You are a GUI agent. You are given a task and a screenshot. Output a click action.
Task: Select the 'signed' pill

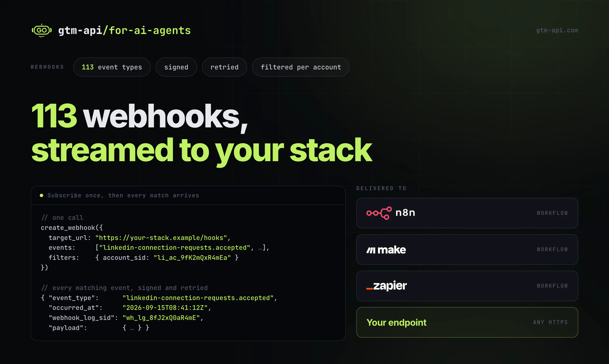pos(176,67)
